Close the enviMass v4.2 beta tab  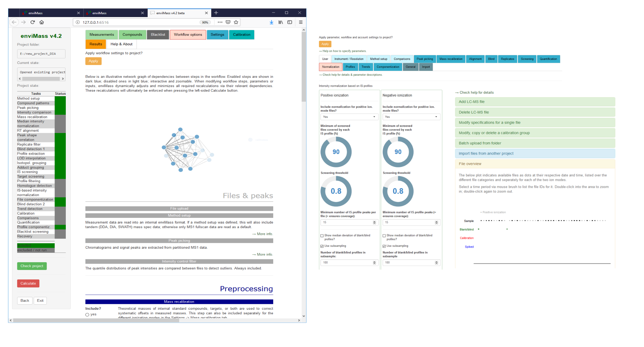click(206, 13)
